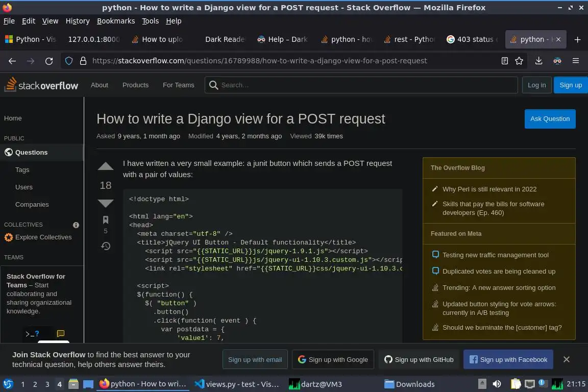Open the Bookmarks menu
The width and height of the screenshot is (588, 392).
coord(116,21)
